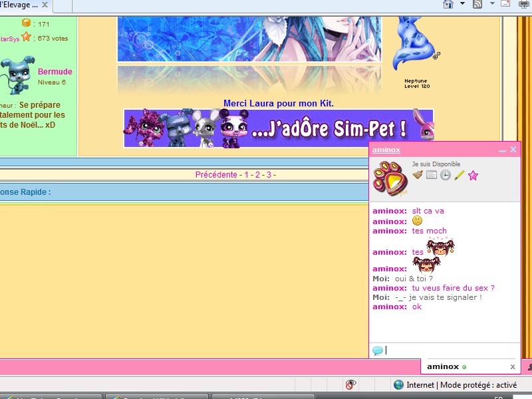Go to page 3 of the thread
532x399 pixels.
269,175
